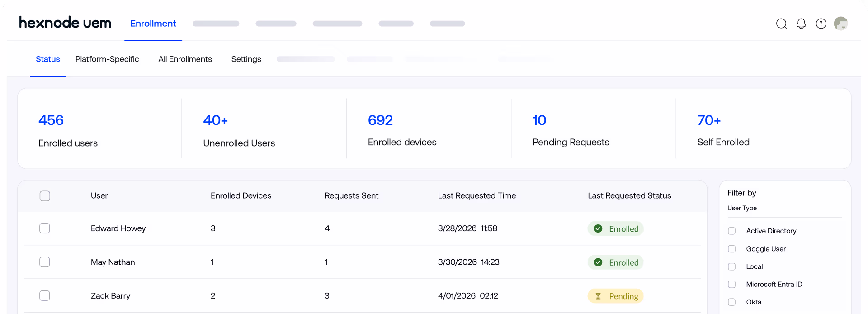This screenshot has height=314, width=868.
Task: Select the Edward Howey row checkbox
Action: pyautogui.click(x=45, y=228)
